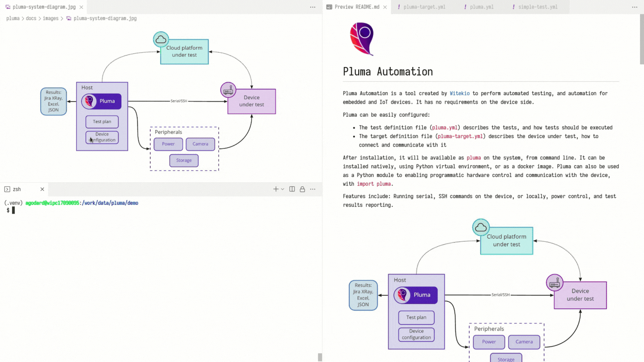644x362 pixels.
Task: Click the device router icon in the image viewer diagram
Action: 229,90
